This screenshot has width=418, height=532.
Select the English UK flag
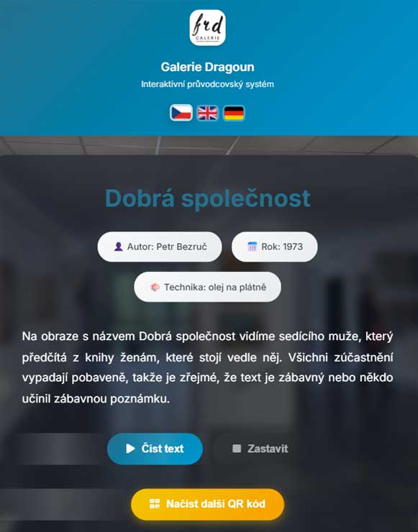(207, 113)
